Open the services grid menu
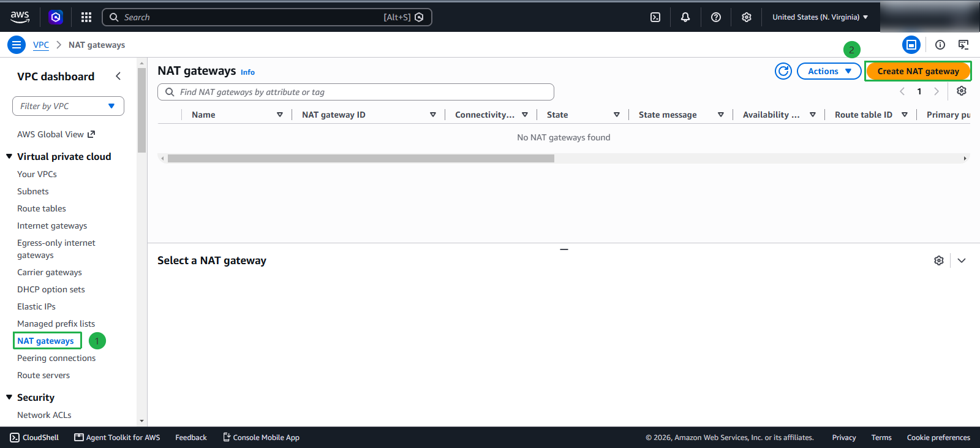Image resolution: width=980 pixels, height=448 pixels. [86, 17]
